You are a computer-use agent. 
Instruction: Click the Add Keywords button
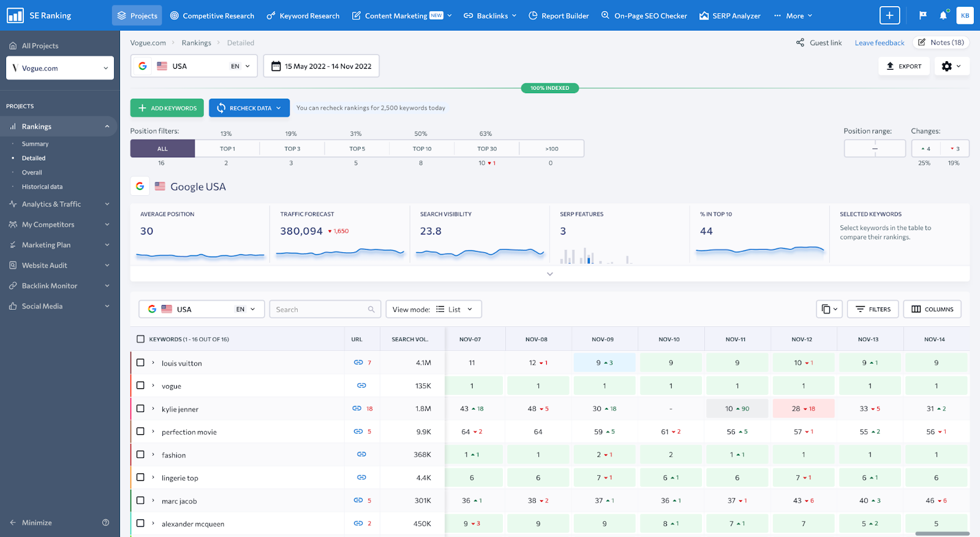tap(167, 108)
